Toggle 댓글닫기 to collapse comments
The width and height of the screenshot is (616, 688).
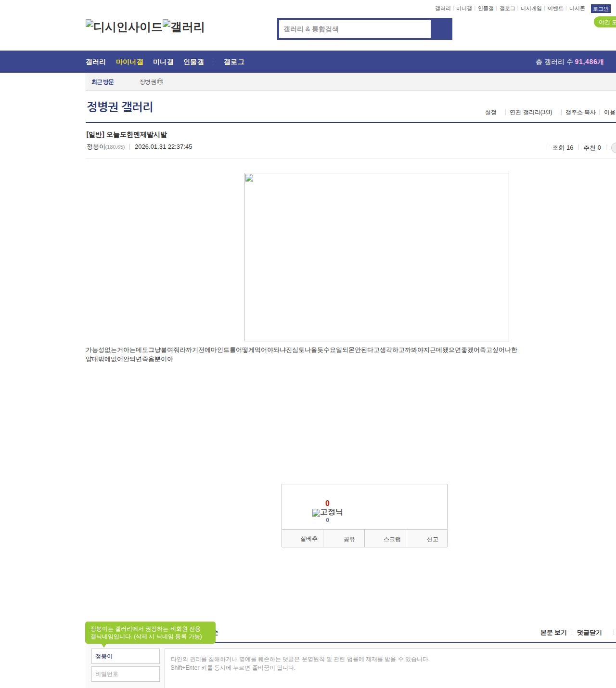[x=589, y=633]
